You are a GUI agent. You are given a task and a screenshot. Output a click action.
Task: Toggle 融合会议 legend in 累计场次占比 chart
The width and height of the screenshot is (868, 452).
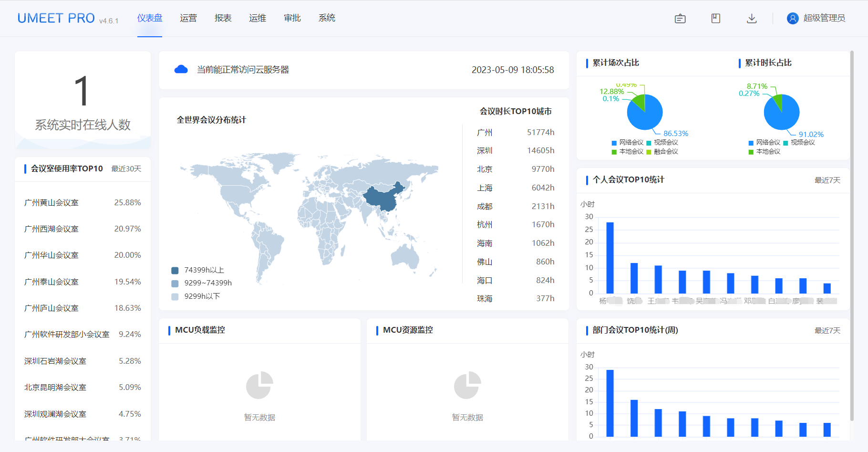point(662,152)
